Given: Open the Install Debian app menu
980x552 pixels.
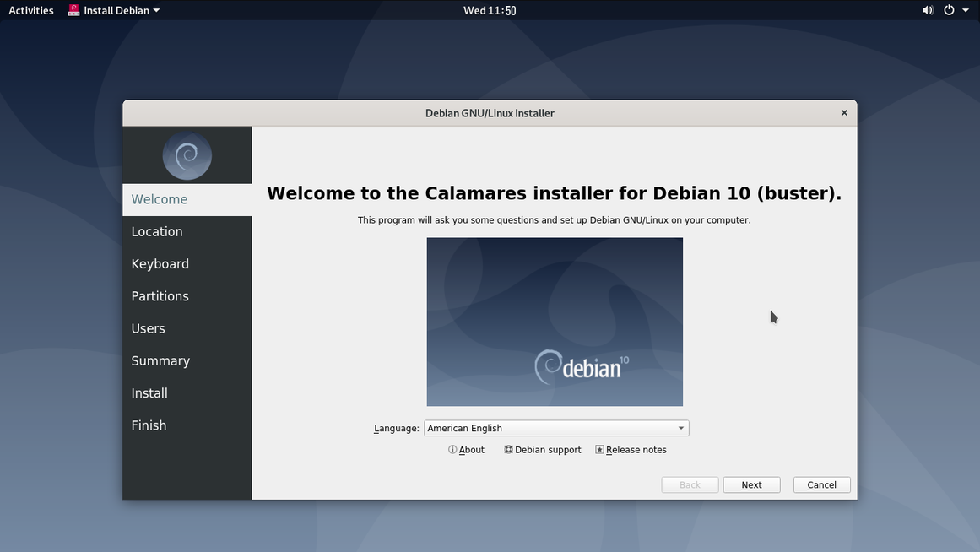Looking at the screenshot, I should 114,10.
